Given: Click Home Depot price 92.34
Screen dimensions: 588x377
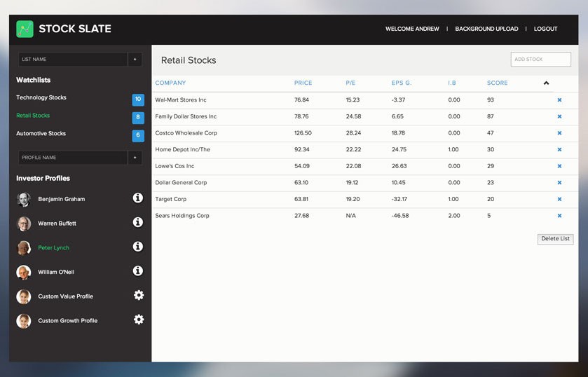Looking at the screenshot, I should pyautogui.click(x=302, y=150).
